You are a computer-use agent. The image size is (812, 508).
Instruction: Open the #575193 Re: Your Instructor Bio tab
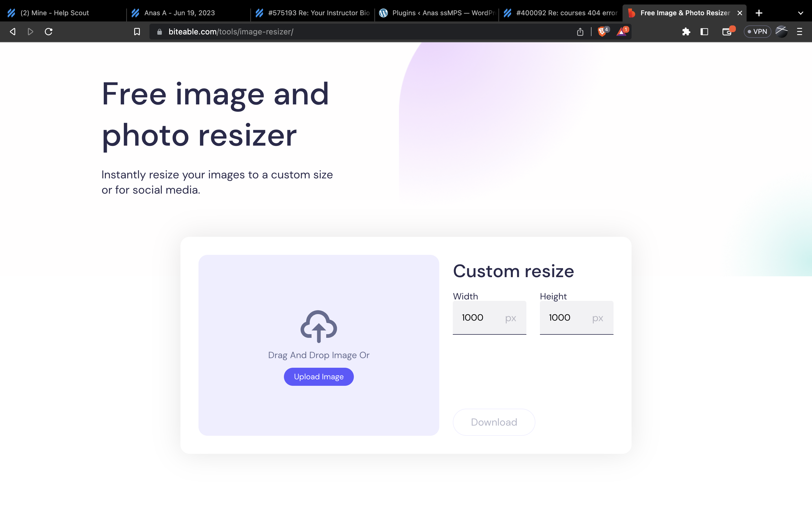[312, 13]
